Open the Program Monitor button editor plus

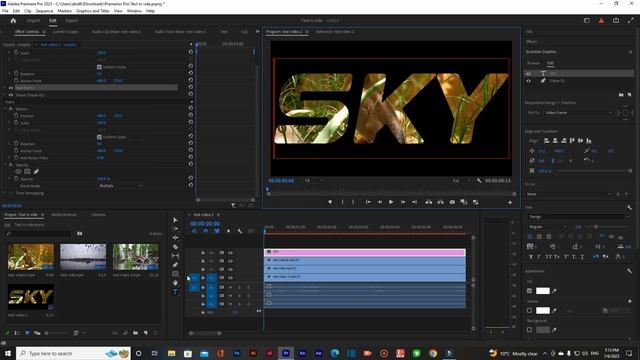pyautogui.click(x=510, y=202)
